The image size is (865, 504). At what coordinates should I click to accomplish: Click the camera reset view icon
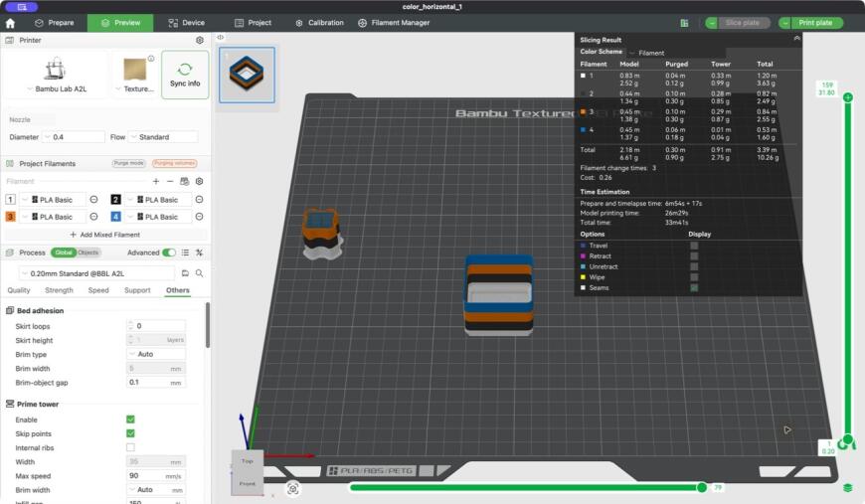tap(293, 488)
